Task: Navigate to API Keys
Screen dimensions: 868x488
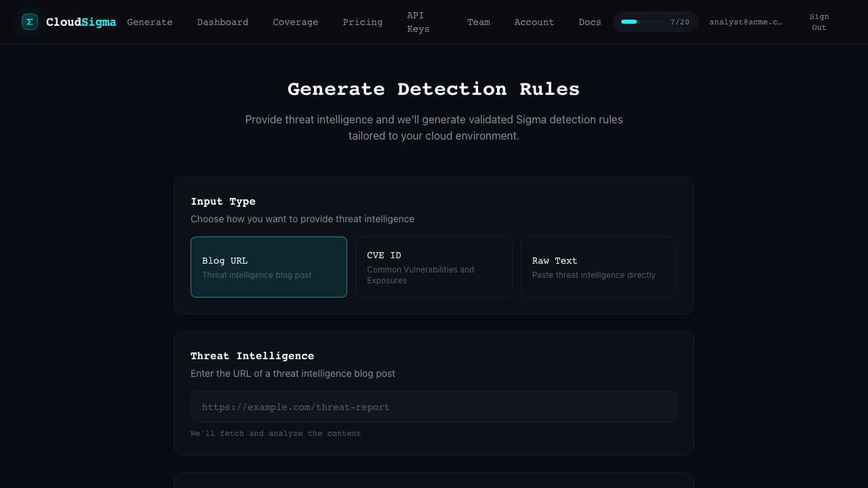Action: point(418,22)
